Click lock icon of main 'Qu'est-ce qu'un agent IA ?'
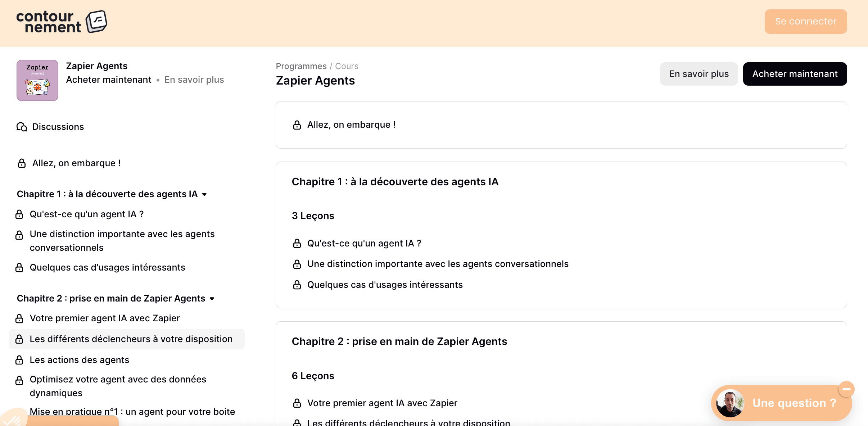Viewport: 868px width, 426px height. pyautogui.click(x=297, y=244)
